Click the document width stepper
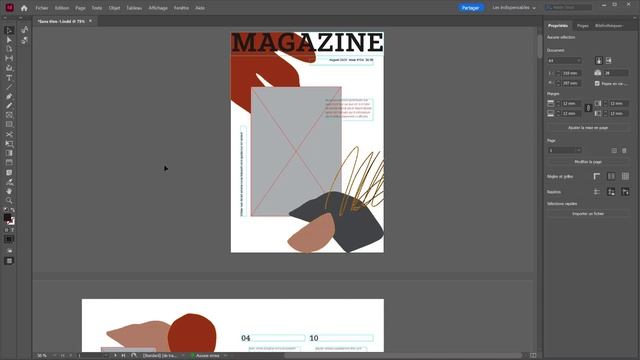 click(558, 73)
